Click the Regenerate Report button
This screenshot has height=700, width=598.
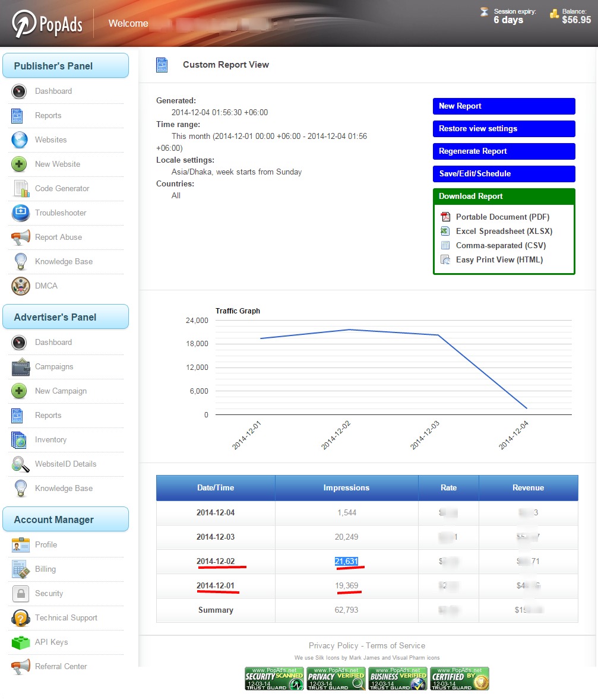coord(504,151)
